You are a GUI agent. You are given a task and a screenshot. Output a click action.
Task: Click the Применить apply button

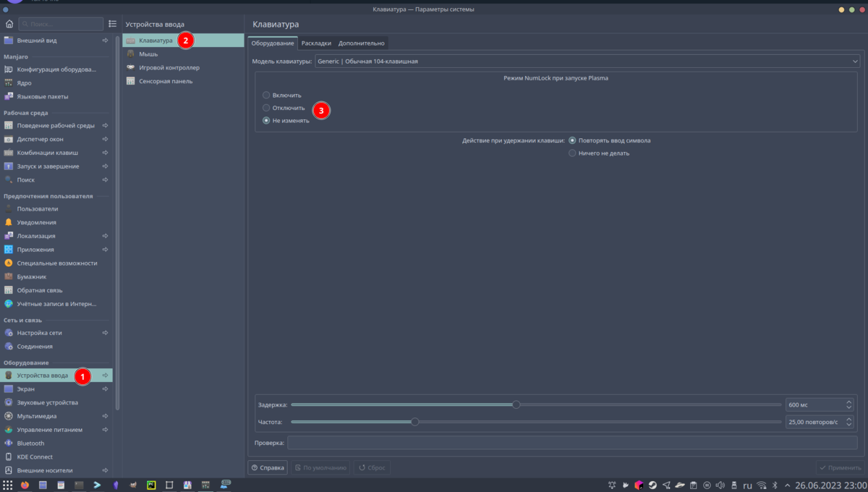pos(840,468)
